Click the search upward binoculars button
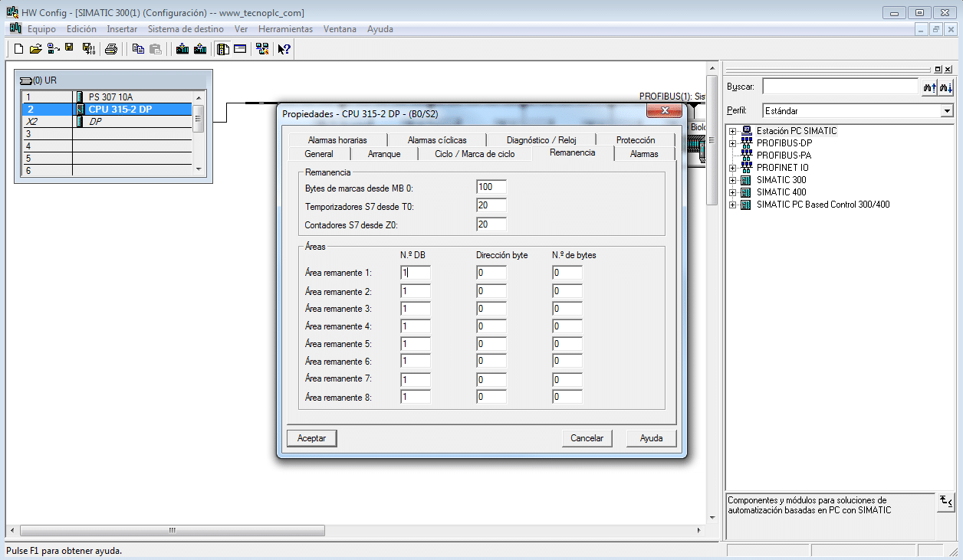Screen dimensions: 963x560 coord(930,87)
